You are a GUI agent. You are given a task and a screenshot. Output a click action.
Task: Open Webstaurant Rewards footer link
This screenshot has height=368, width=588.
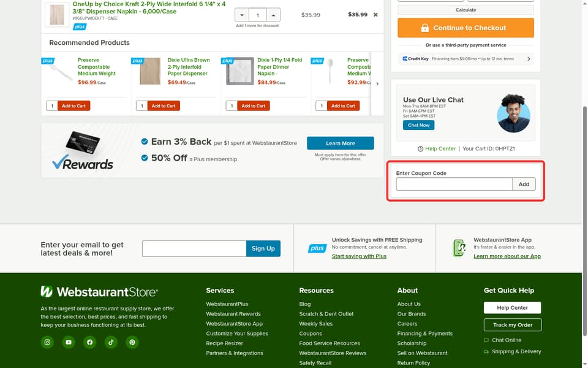coord(233,314)
